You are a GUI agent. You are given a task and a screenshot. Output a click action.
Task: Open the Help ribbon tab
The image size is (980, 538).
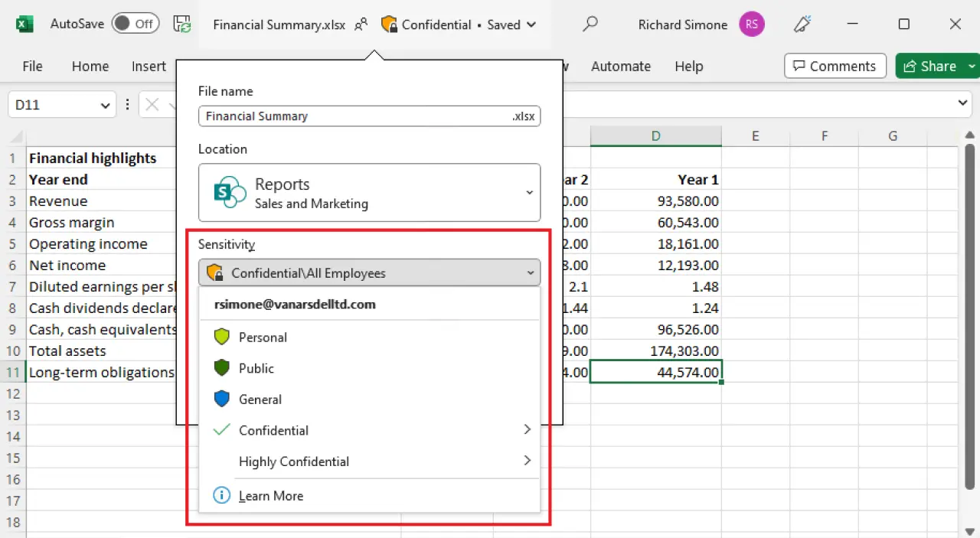click(689, 67)
